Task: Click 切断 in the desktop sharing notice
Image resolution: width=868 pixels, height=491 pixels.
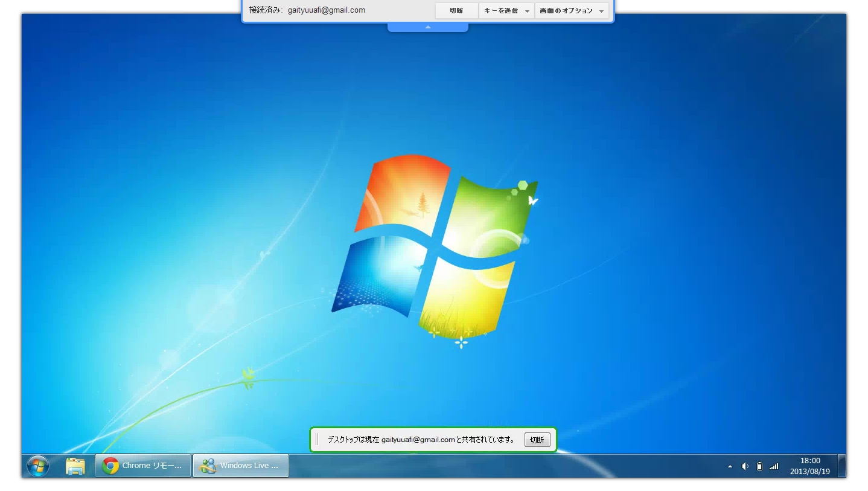Action: pos(537,440)
